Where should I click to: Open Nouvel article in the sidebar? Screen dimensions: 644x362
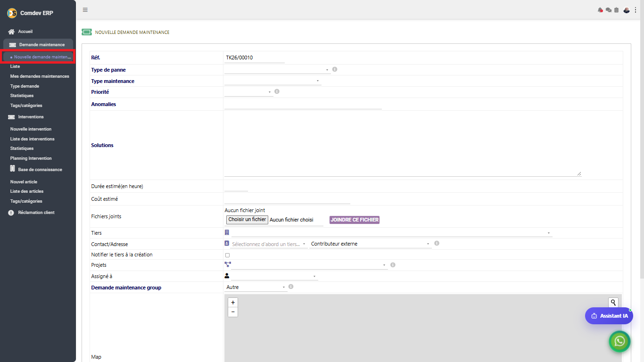24,182
